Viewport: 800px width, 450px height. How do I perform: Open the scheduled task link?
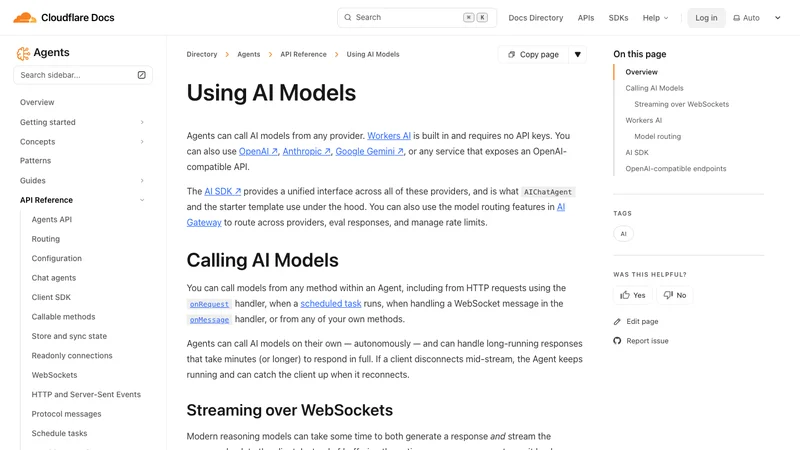pyautogui.click(x=331, y=304)
